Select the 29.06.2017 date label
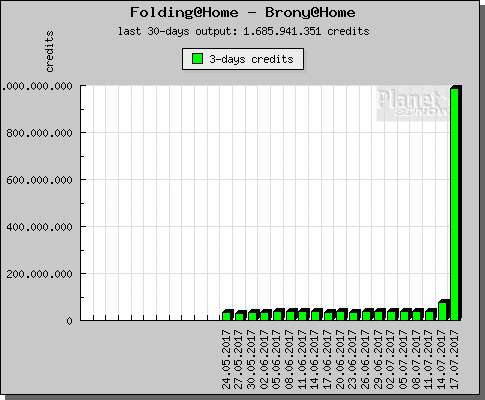Viewport: 485px width, 400px height. point(378,359)
